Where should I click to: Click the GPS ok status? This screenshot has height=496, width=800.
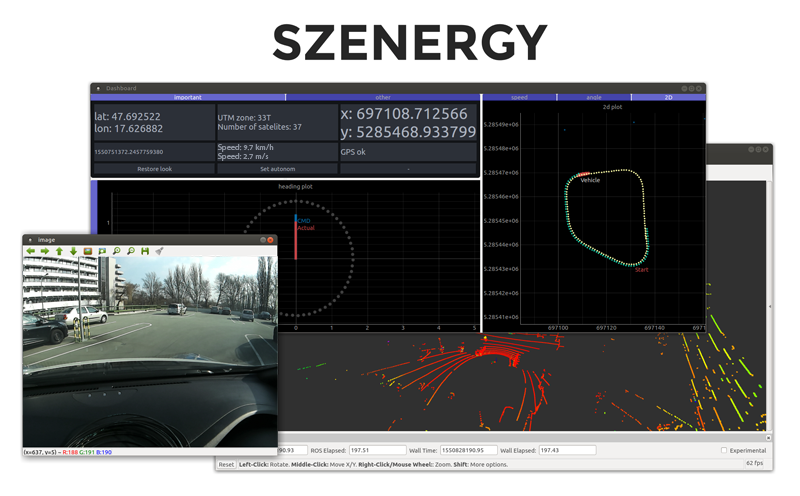(x=353, y=152)
